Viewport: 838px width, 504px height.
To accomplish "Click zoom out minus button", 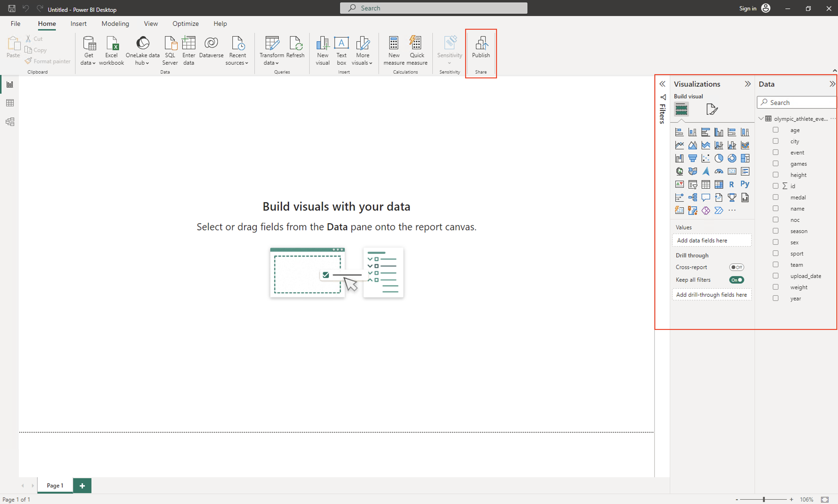I will click(x=737, y=500).
